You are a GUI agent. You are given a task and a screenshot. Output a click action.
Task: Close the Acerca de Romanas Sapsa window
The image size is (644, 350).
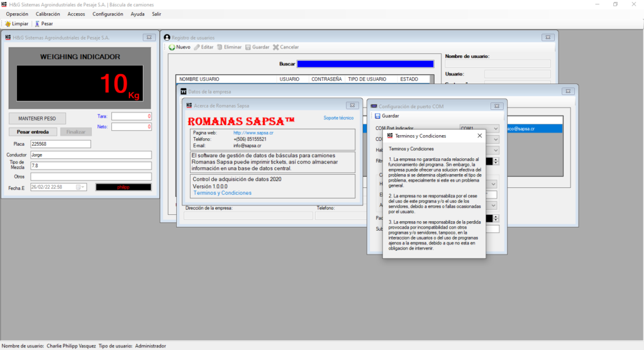click(352, 106)
